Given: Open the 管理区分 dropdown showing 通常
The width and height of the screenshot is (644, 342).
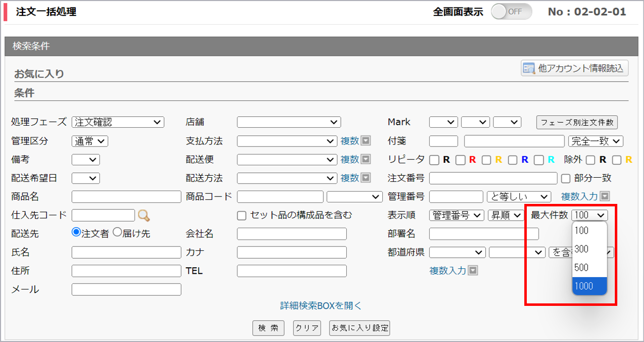Looking at the screenshot, I should point(90,141).
